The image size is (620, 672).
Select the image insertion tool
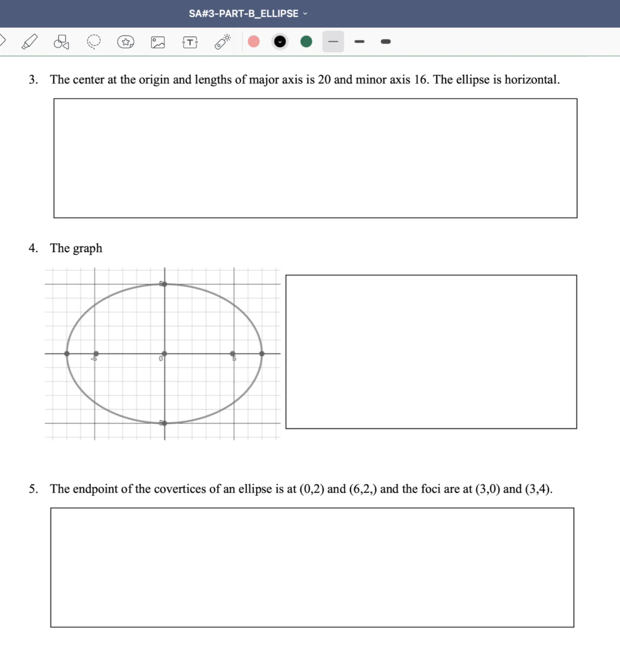coord(157,42)
